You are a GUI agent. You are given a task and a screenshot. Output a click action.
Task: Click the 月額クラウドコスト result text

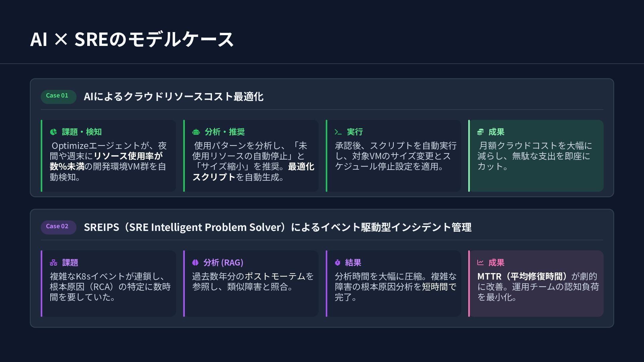pos(535,156)
